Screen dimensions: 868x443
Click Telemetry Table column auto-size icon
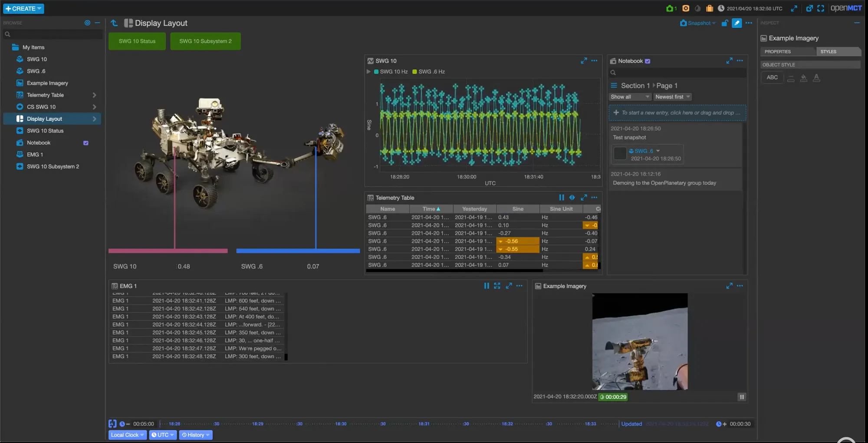click(x=572, y=198)
